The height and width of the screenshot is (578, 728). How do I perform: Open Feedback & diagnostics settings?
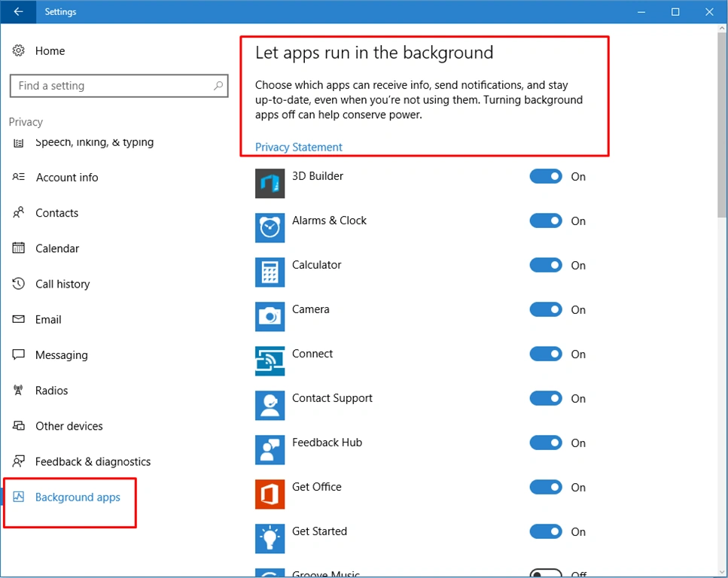[x=93, y=461]
